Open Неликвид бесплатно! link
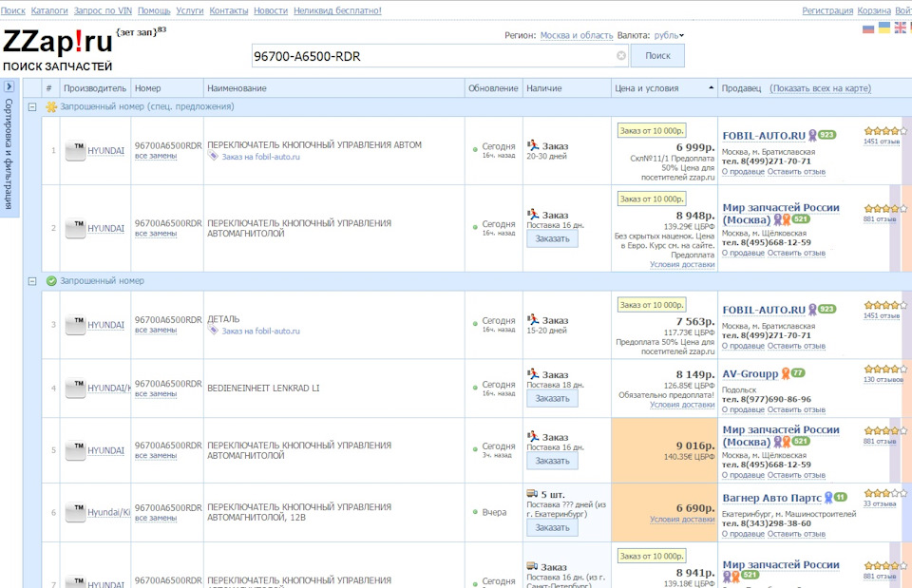Screen dimensions: 912x588 pos(337,10)
